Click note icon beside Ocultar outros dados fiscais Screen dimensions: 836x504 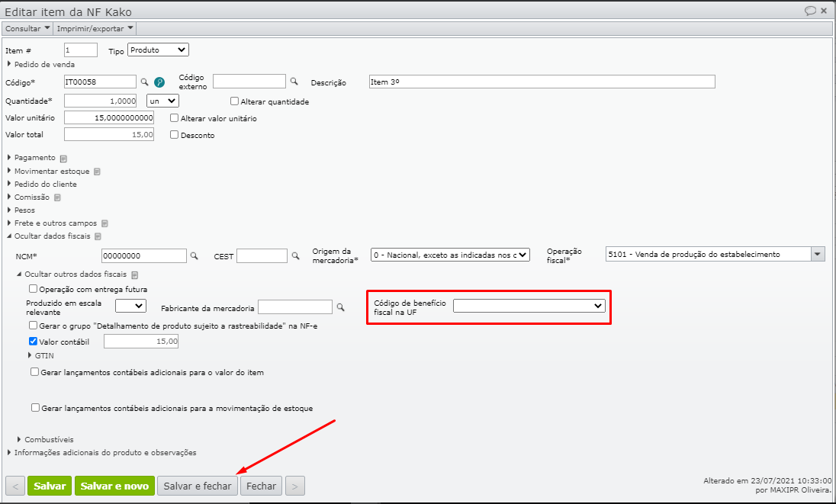(134, 275)
